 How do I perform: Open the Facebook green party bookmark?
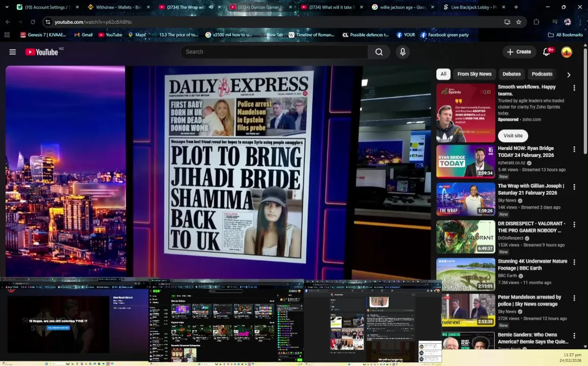point(445,35)
